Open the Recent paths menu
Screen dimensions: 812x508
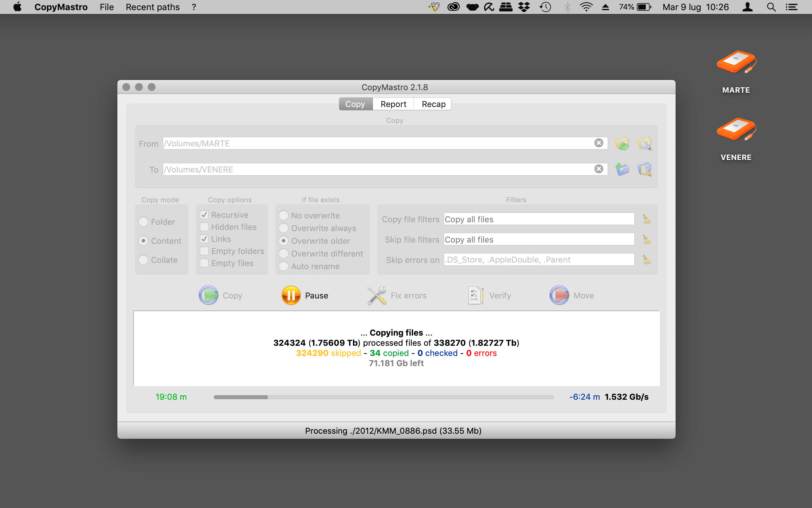coord(153,7)
